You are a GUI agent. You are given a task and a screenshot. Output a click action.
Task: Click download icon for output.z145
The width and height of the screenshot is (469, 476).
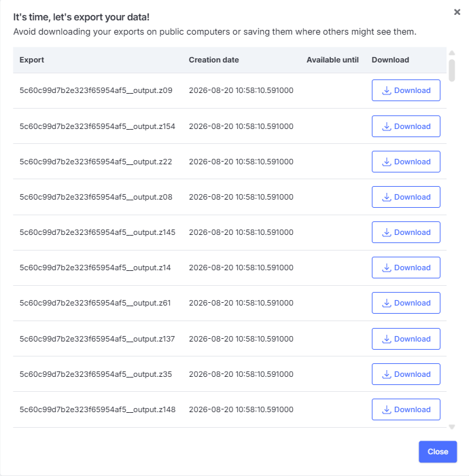[386, 232]
